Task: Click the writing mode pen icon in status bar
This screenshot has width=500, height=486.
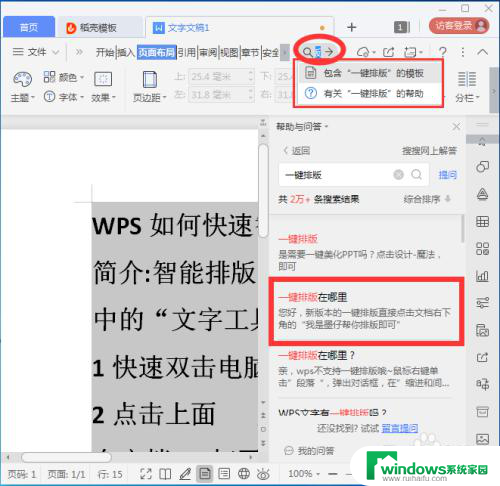Action: click(185, 474)
